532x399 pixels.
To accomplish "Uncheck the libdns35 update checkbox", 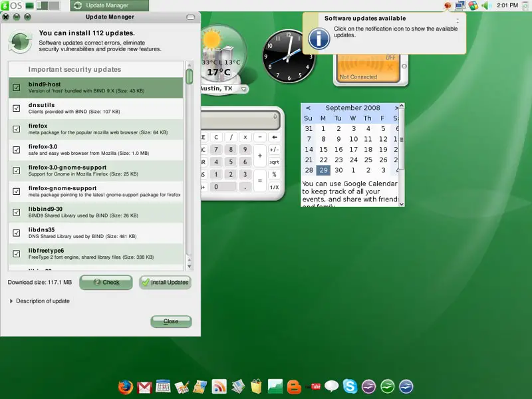I will [x=16, y=233].
